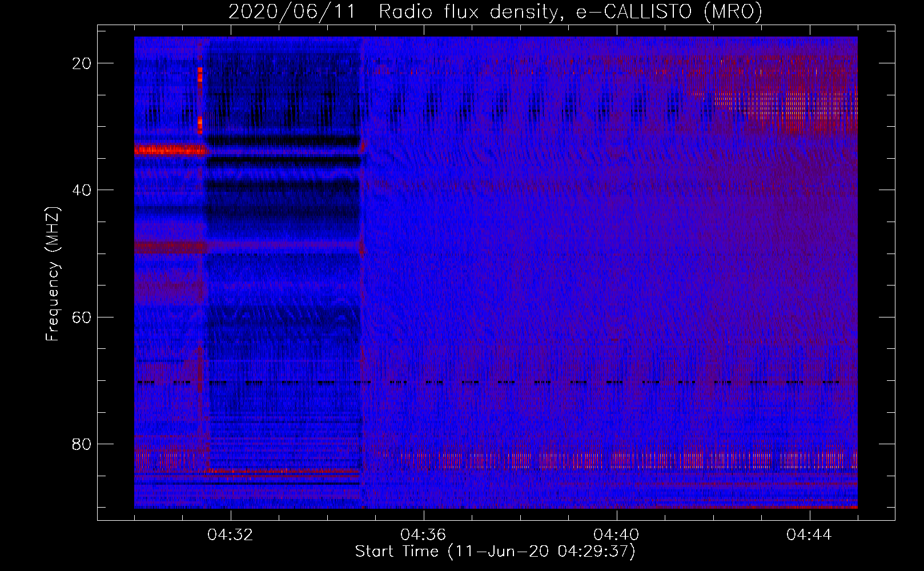Click the 'Start Time (11-Jun-20 04:29:37)' label
Viewport: 924px width, 571px height.
point(495,552)
